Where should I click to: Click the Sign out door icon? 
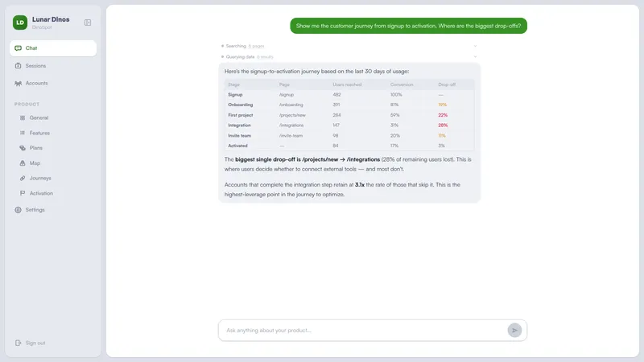(18, 343)
